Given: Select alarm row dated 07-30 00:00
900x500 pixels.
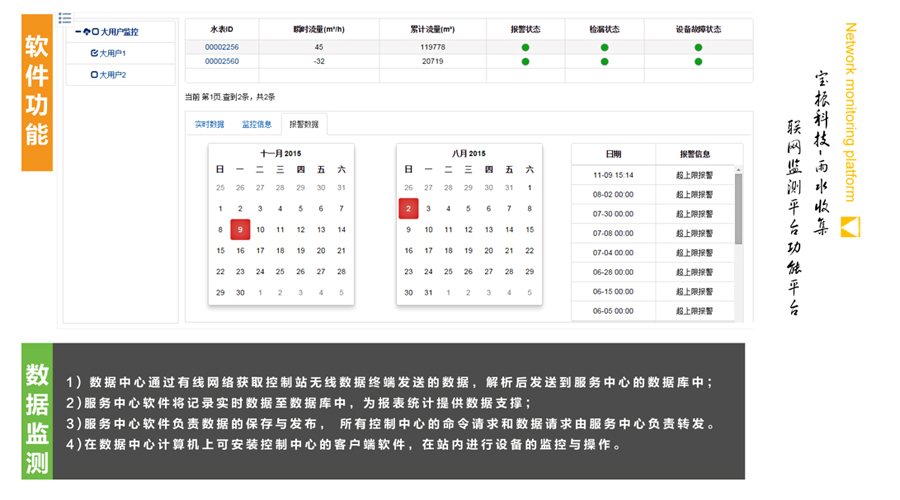Looking at the screenshot, I should tap(653, 214).
